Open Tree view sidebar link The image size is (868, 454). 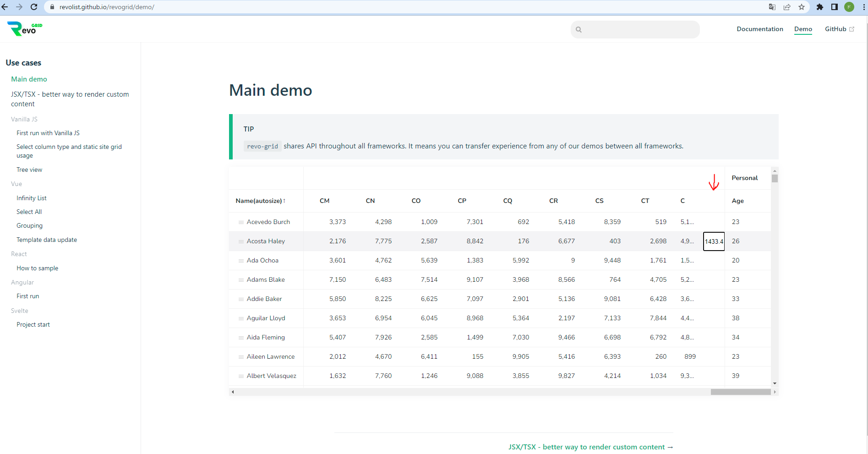point(29,170)
